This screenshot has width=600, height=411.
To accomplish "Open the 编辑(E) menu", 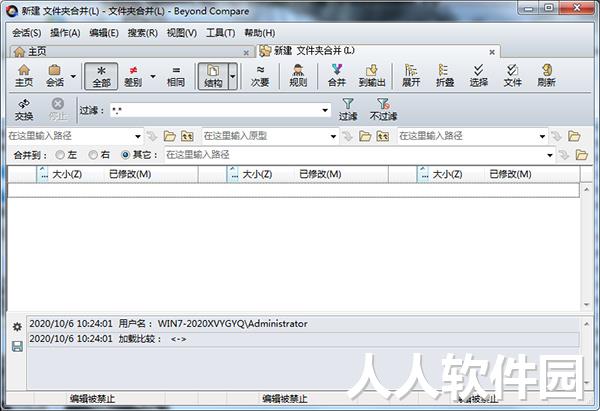I will pyautogui.click(x=104, y=33).
